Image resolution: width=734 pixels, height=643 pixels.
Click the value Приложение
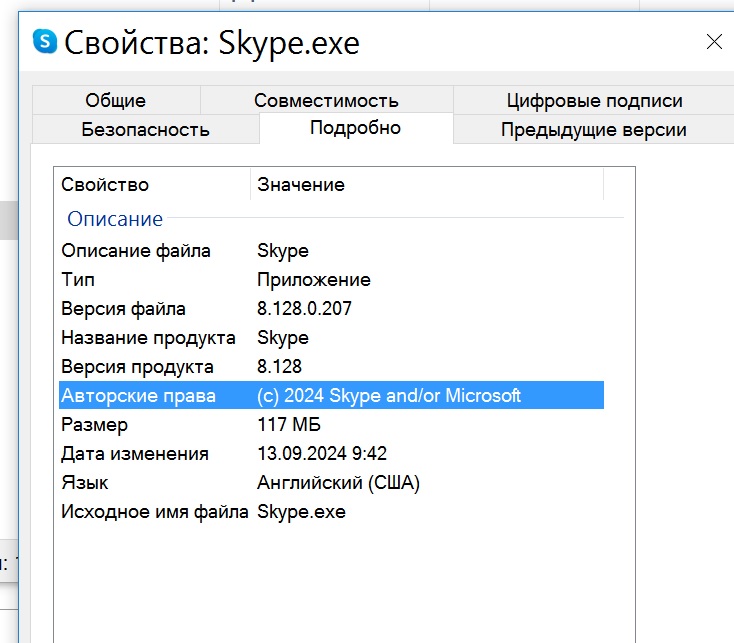[314, 280]
